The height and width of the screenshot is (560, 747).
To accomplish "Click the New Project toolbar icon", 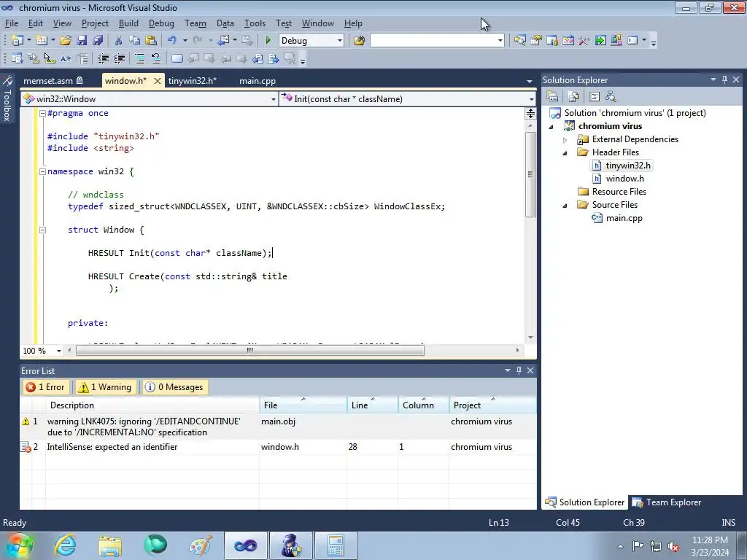I will pos(18,41).
